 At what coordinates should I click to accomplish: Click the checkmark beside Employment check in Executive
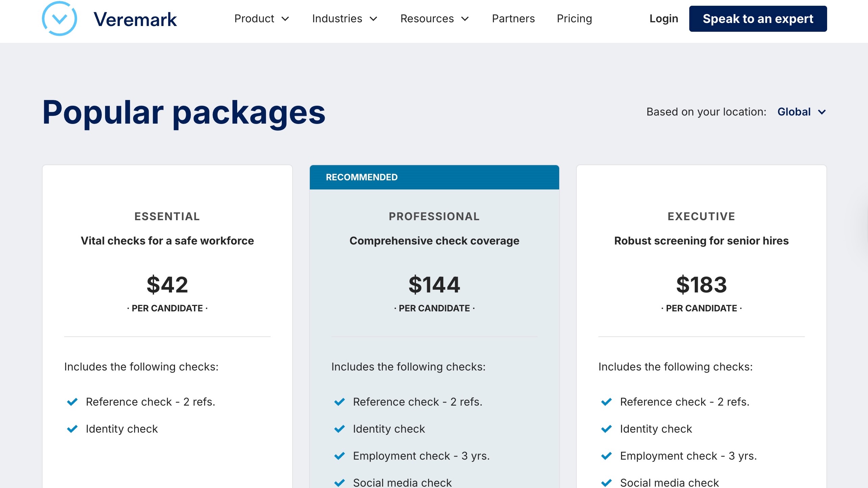pyautogui.click(x=606, y=456)
